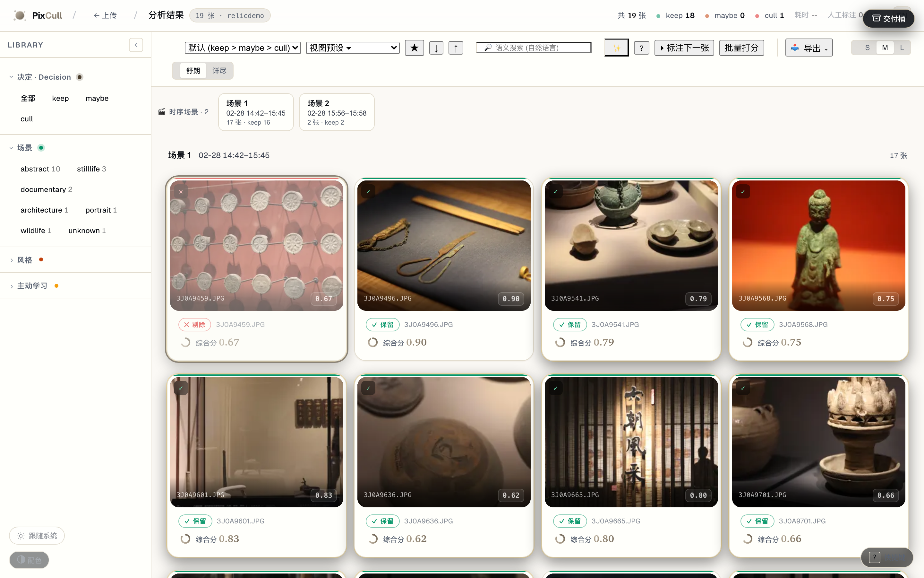Open the 导出 export dropdown
This screenshot has width=924, height=578.
coord(809,48)
